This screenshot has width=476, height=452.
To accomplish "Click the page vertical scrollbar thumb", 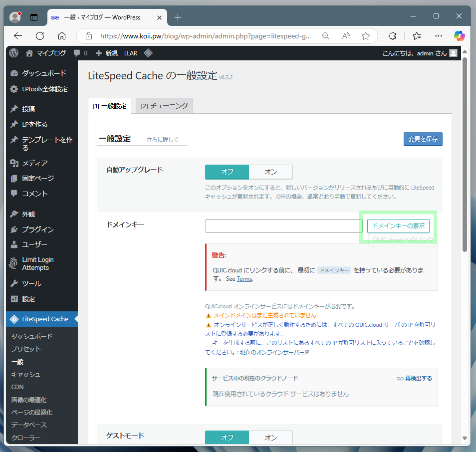I will click(465, 154).
